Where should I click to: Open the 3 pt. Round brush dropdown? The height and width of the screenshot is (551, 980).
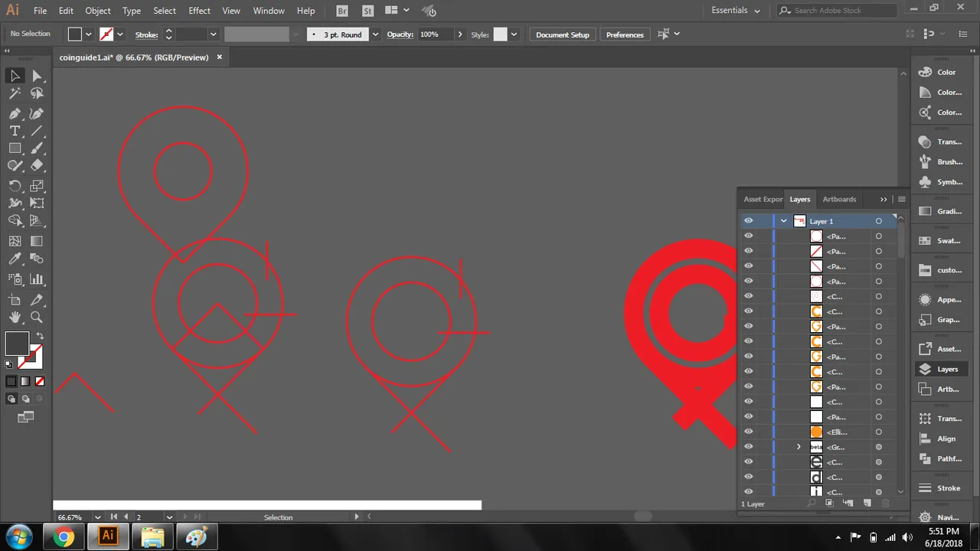tap(375, 34)
